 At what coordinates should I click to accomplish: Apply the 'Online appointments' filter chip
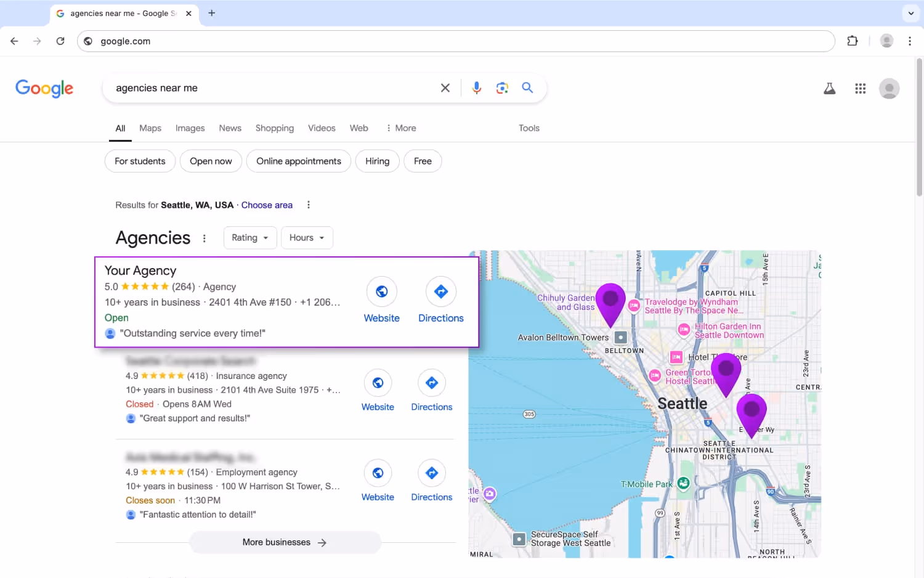(x=299, y=161)
